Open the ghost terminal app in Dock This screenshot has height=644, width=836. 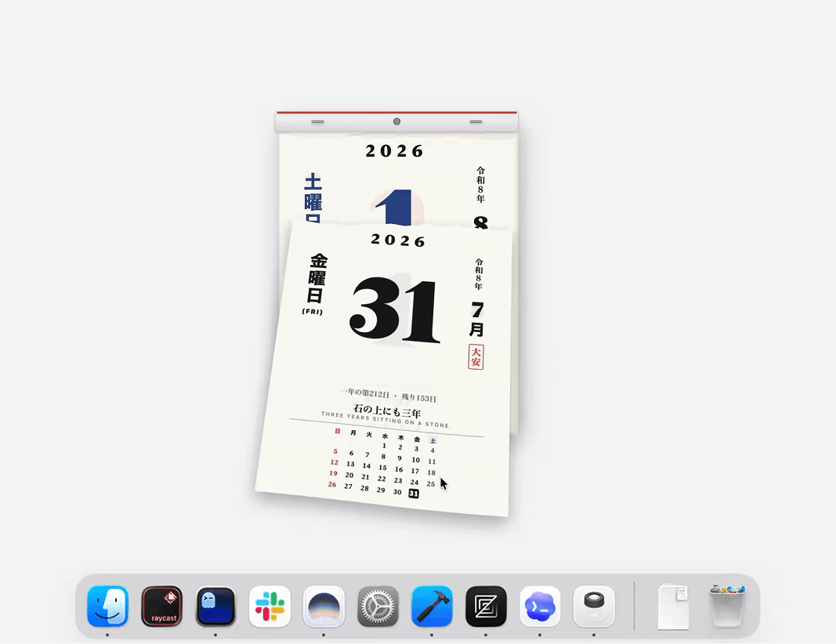(x=216, y=606)
